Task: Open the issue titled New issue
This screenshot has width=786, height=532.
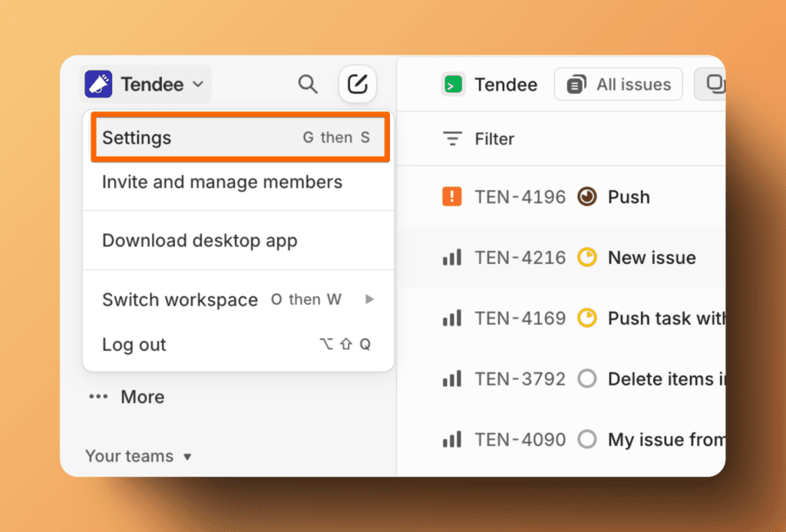Action: pyautogui.click(x=652, y=258)
